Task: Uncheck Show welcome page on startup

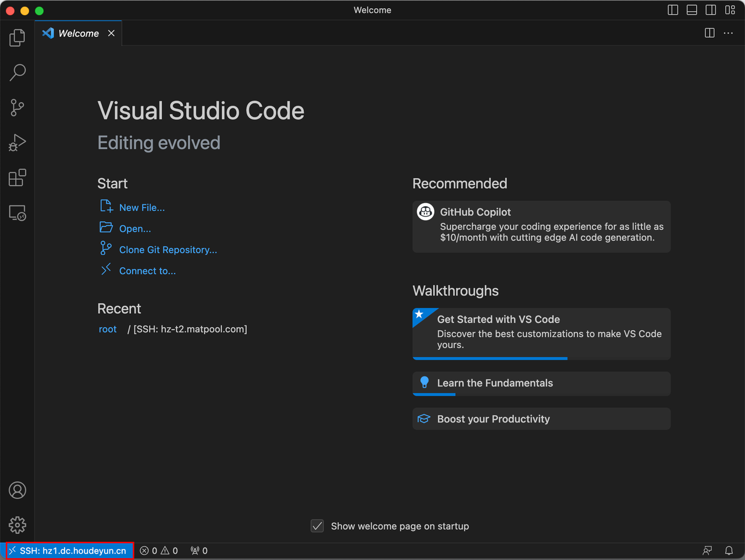Action: [x=317, y=526]
